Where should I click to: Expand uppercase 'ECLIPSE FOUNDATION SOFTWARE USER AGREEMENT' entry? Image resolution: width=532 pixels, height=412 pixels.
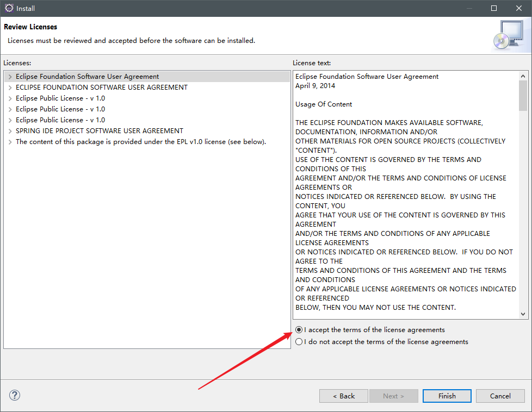tap(10, 88)
